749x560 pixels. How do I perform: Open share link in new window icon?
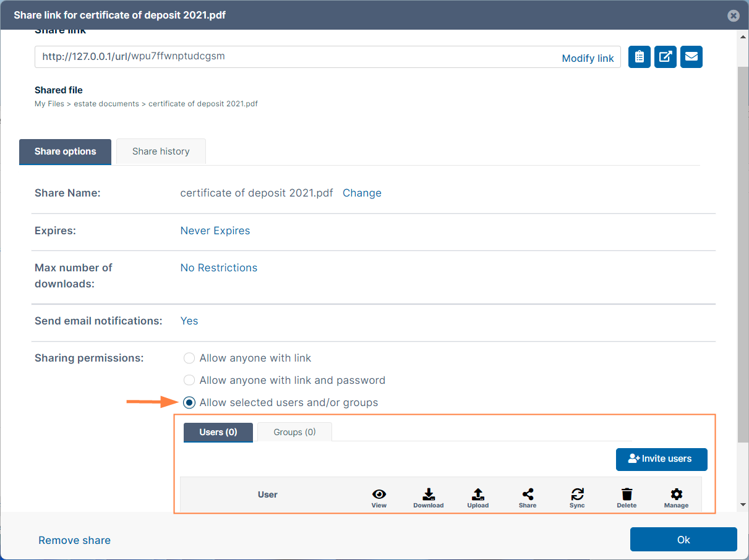click(x=665, y=57)
